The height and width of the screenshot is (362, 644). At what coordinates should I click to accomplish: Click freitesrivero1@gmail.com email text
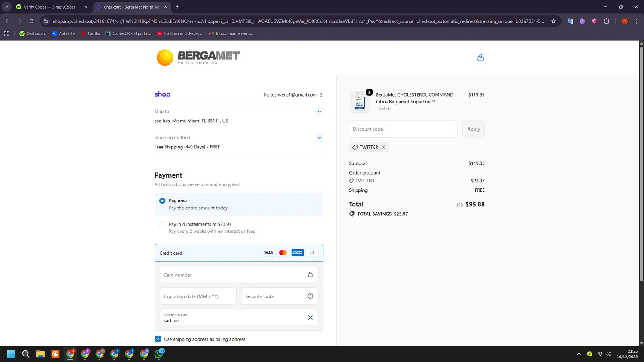[290, 95]
